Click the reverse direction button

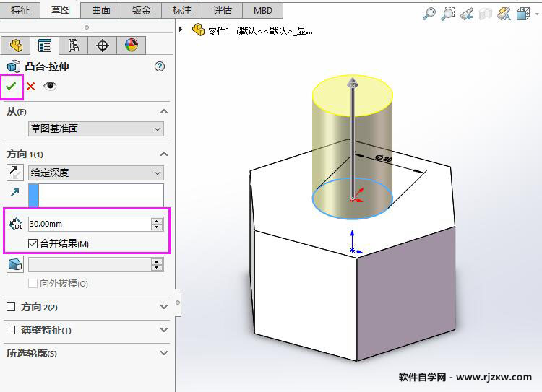point(15,173)
